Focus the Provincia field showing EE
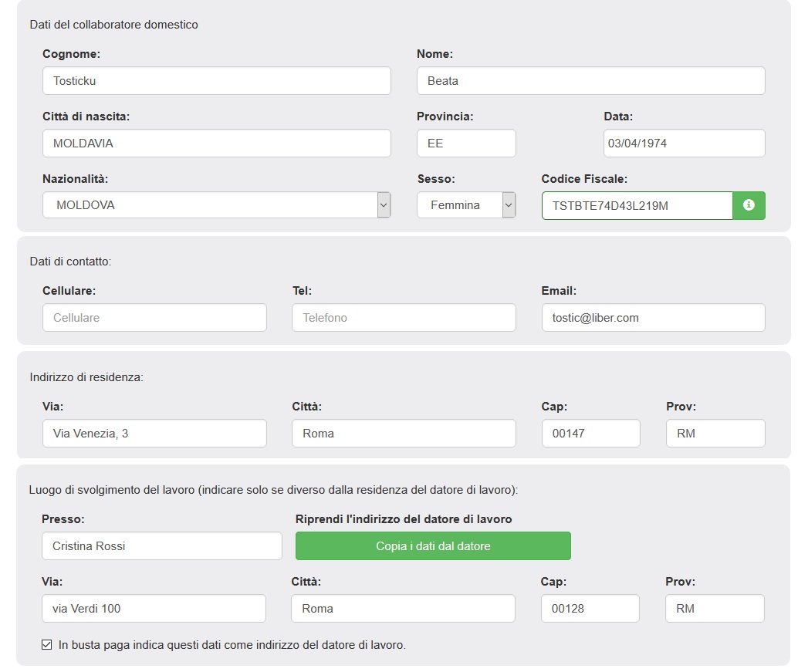This screenshot has width=798, height=672. [x=466, y=144]
